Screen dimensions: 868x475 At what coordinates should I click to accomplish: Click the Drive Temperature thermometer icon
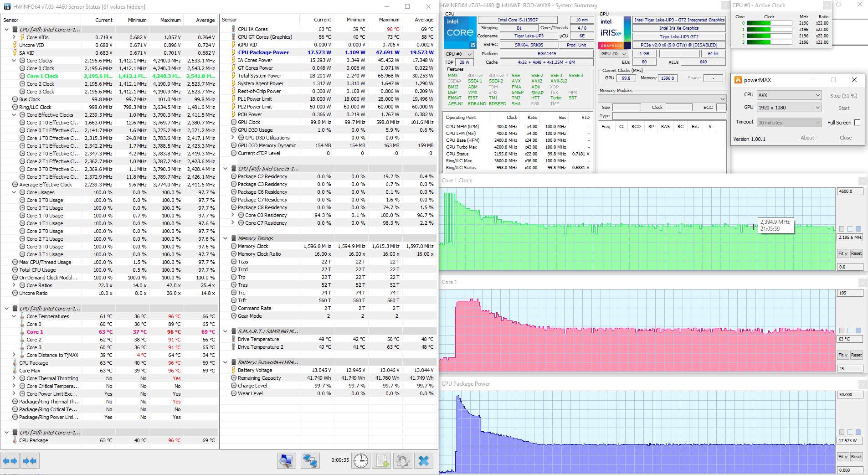click(233, 339)
